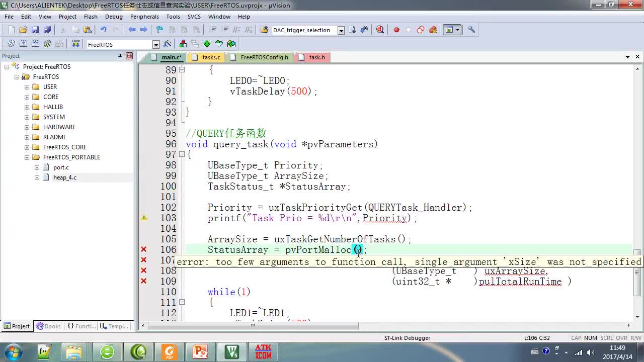The image size is (644, 362).
Task: Click the error marker on line 106
Action: point(144,249)
